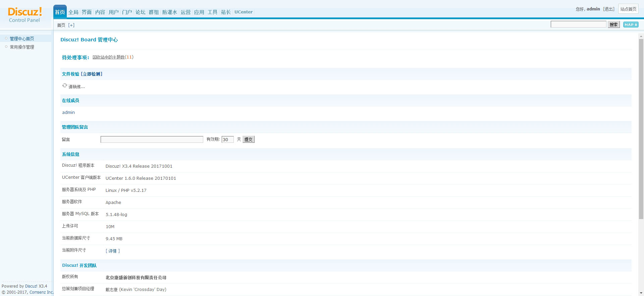Click the [+] add shortcut link
644x296 pixels.
point(71,25)
